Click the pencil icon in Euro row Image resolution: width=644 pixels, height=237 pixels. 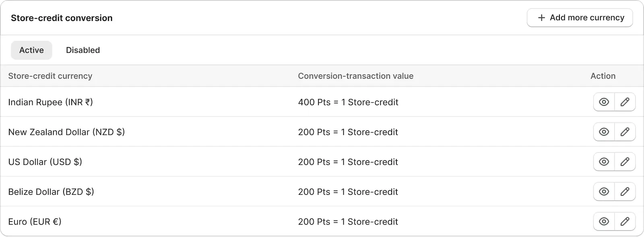tap(625, 221)
